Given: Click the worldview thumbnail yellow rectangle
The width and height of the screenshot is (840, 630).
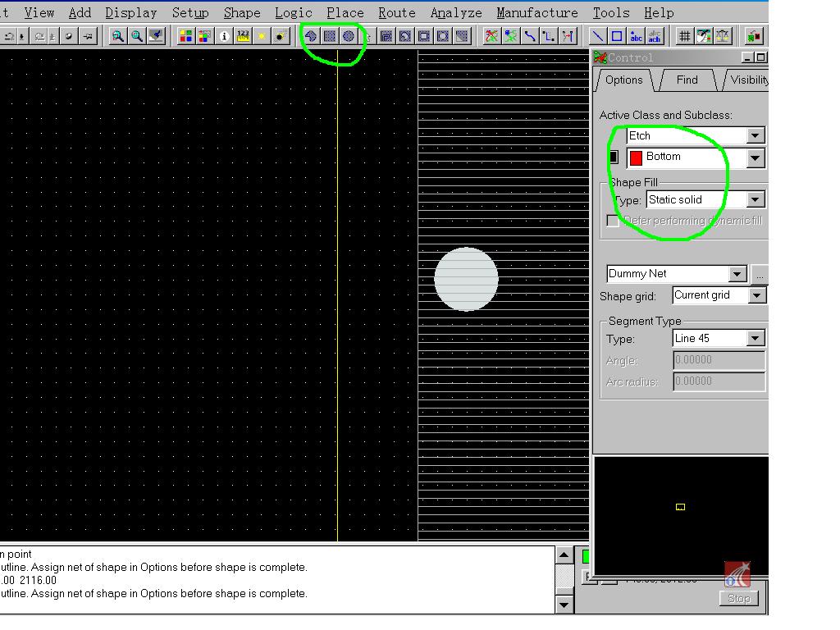Looking at the screenshot, I should (680, 507).
